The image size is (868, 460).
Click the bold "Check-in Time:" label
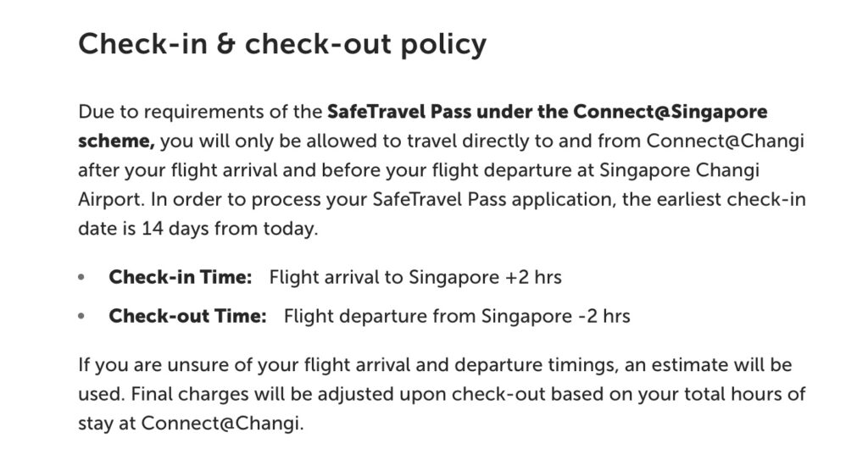[181, 277]
